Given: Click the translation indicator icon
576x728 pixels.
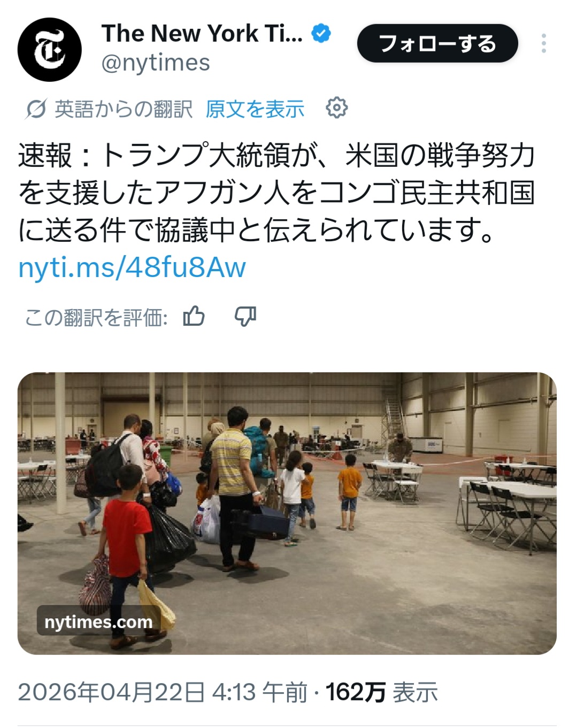Looking at the screenshot, I should [x=36, y=109].
